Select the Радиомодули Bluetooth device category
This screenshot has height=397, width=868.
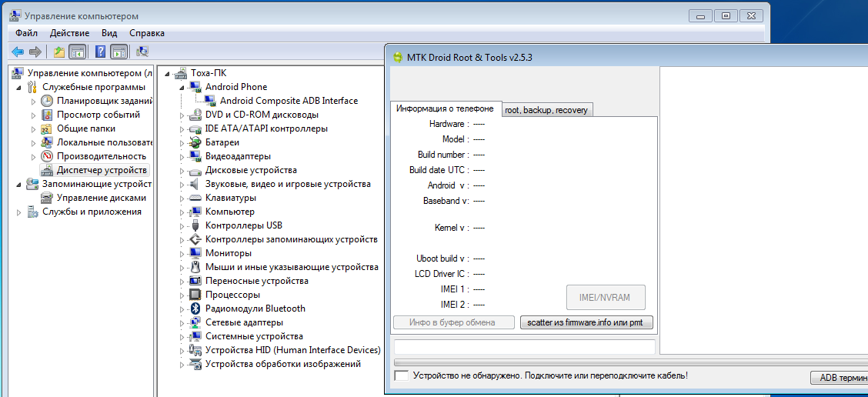click(x=255, y=309)
